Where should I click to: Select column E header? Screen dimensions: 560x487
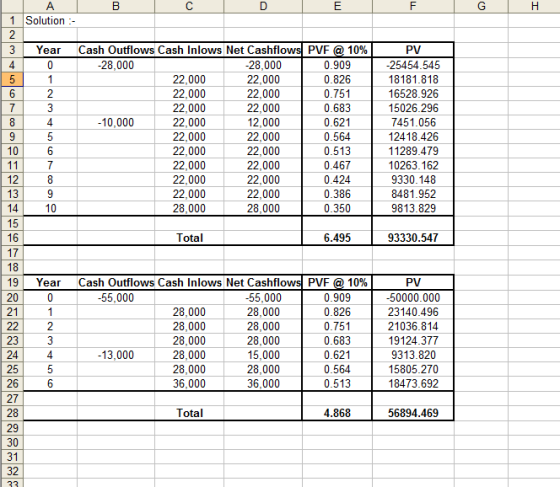point(338,6)
